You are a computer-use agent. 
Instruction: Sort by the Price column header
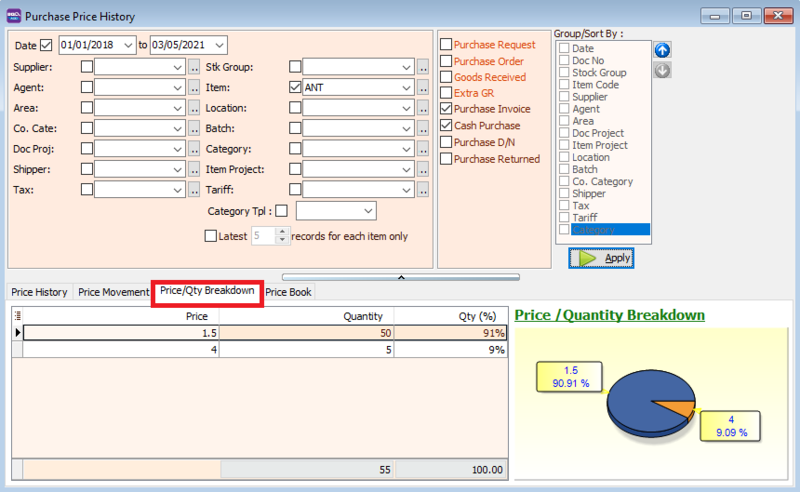pos(121,316)
